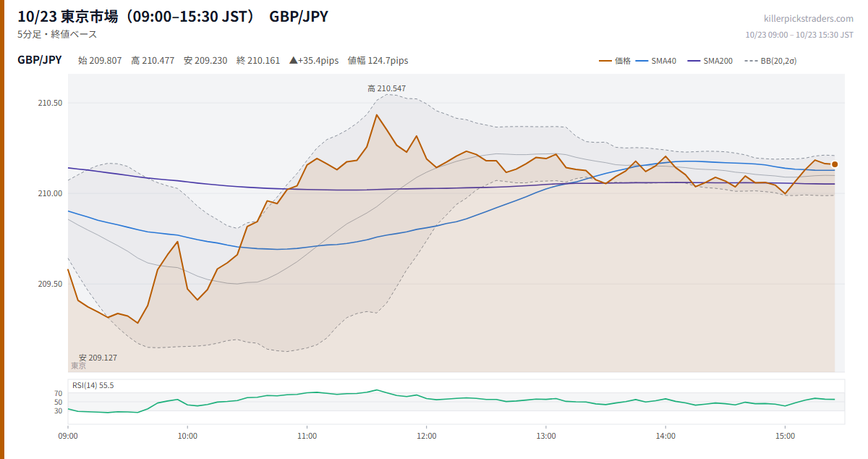Screen dimensions: 868x459
Task: Click the 14:00 time axis label
Action: click(x=665, y=436)
